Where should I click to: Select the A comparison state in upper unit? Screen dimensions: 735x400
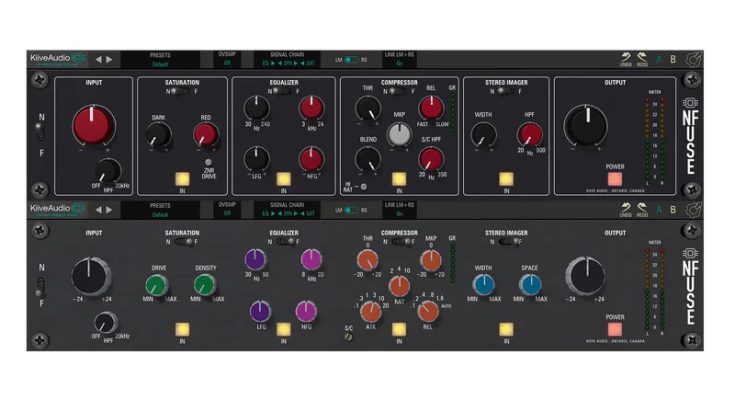point(660,58)
